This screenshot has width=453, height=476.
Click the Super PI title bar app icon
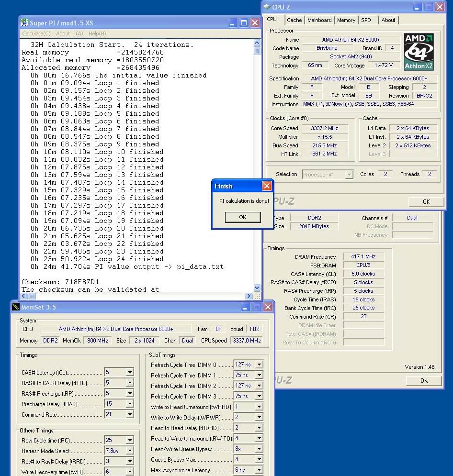pyautogui.click(x=24, y=22)
